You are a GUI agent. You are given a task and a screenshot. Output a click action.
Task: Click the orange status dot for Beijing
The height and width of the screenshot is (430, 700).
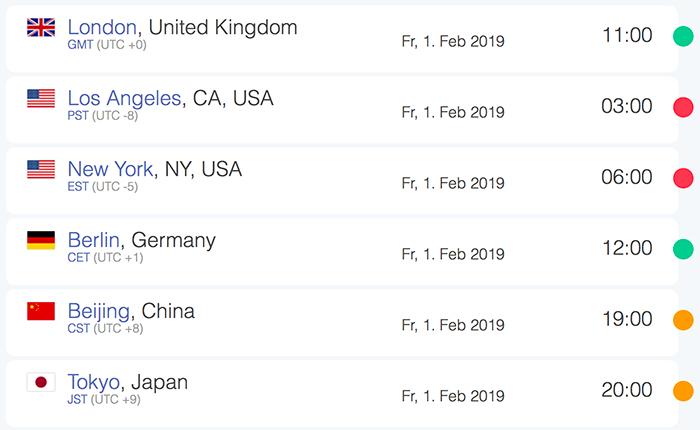[x=683, y=320]
